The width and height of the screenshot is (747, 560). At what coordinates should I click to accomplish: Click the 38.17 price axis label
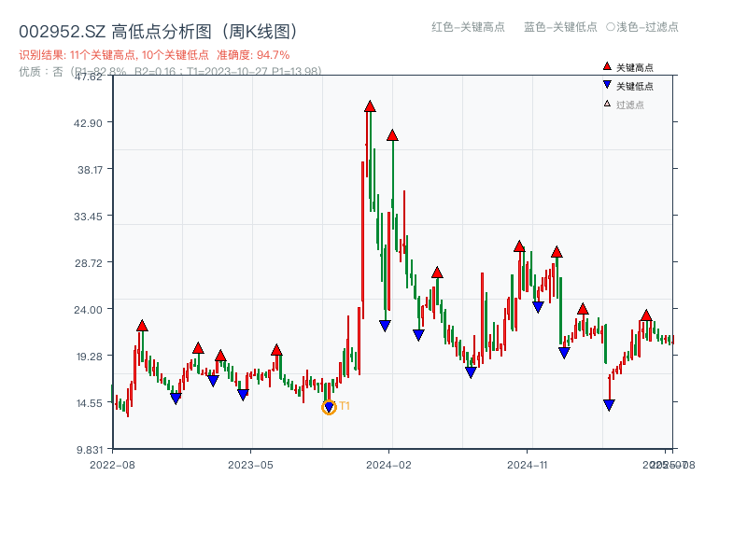point(90,170)
